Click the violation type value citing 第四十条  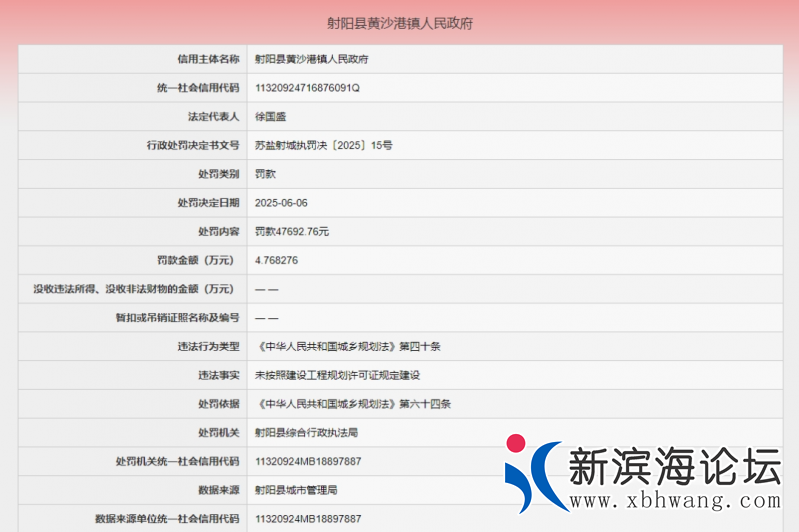(348, 347)
